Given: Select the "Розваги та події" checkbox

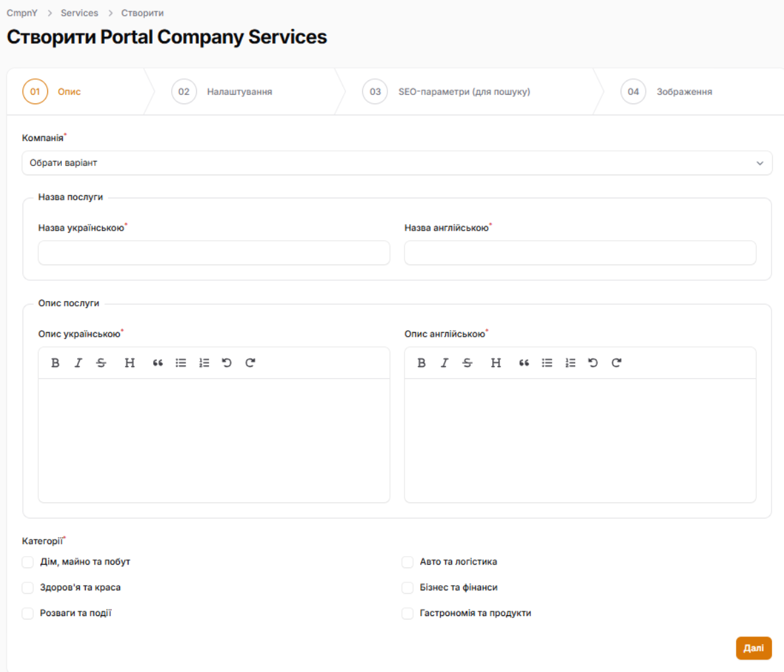Looking at the screenshot, I should point(28,613).
